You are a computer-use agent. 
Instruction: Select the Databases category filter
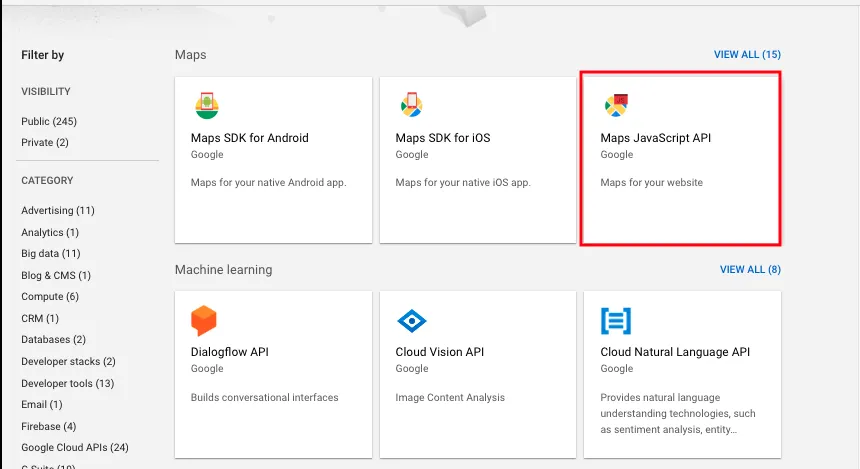(x=53, y=340)
